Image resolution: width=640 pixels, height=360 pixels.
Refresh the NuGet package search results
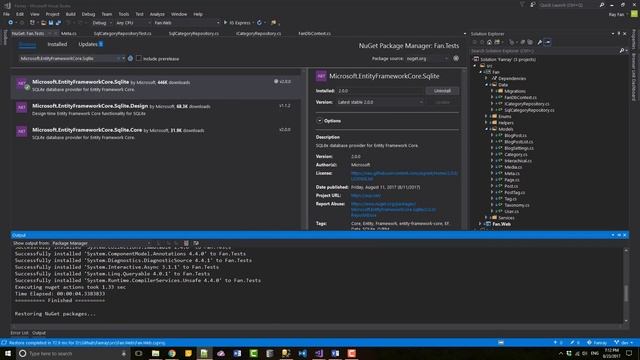coord(130,58)
